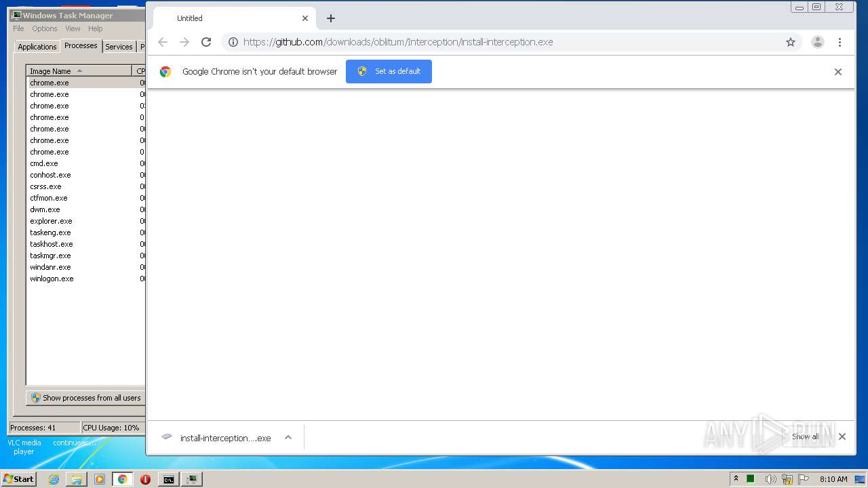Go back in Chrome history

coord(163,42)
